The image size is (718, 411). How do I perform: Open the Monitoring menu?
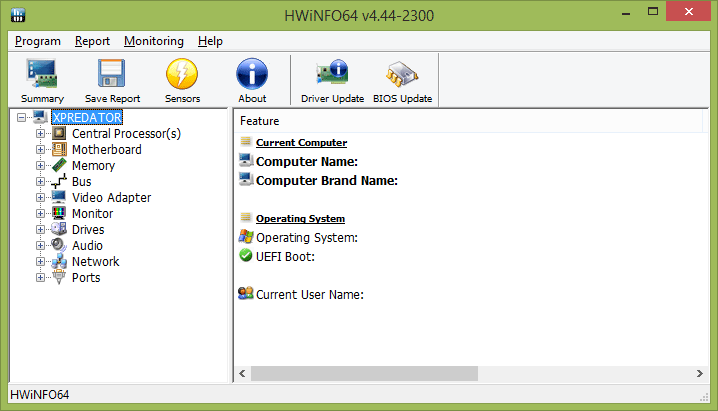click(153, 41)
